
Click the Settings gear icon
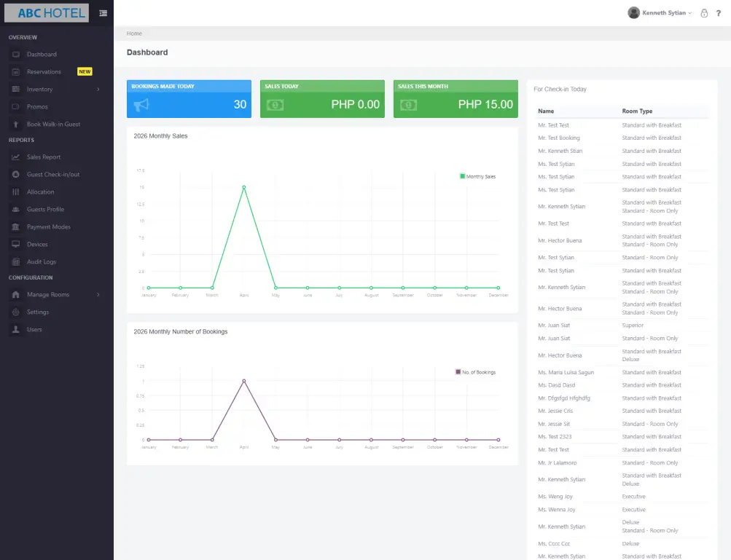[x=16, y=312]
